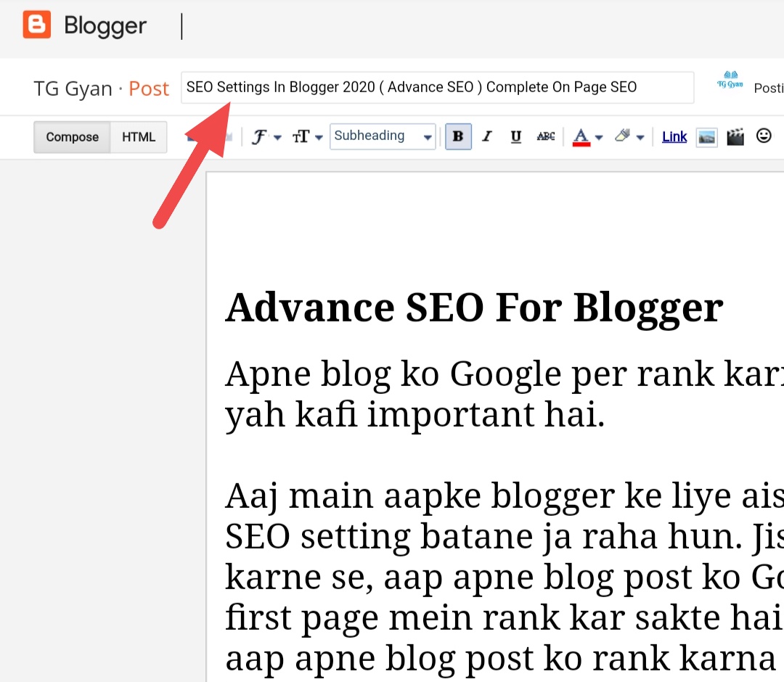Toggle italic text formatting
This screenshot has height=682, width=784.
pyautogui.click(x=487, y=136)
